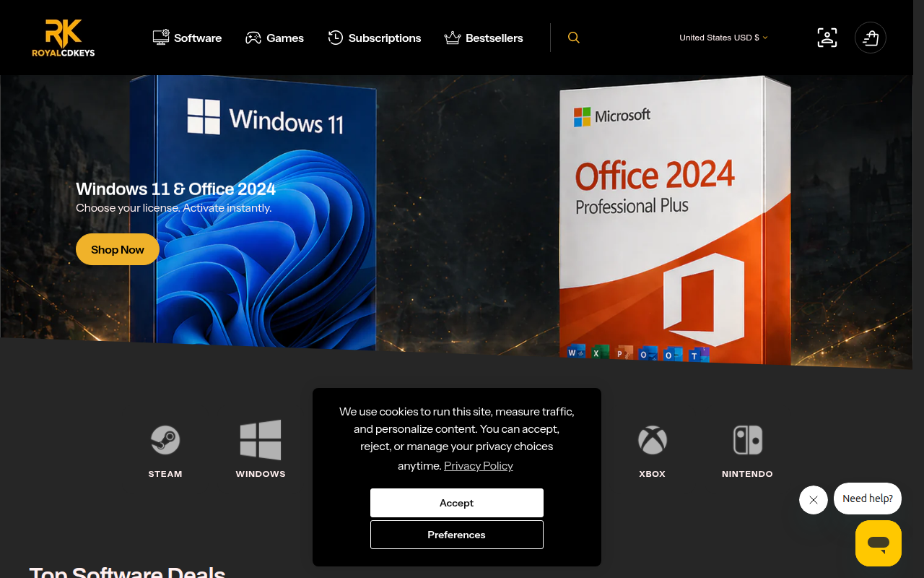The width and height of the screenshot is (924, 578).
Task: Select the Windows platform icon
Action: [261, 439]
